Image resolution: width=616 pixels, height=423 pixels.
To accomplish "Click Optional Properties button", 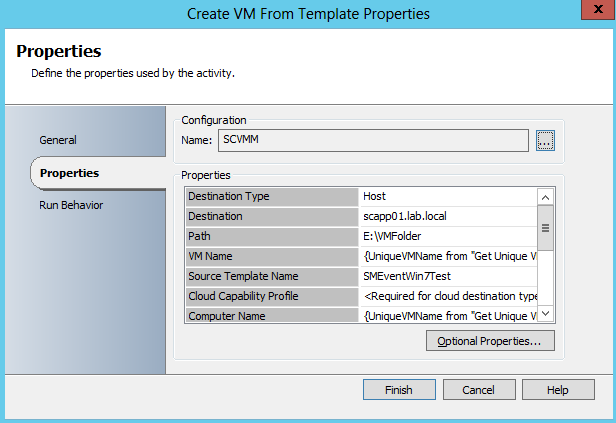I will pos(490,342).
